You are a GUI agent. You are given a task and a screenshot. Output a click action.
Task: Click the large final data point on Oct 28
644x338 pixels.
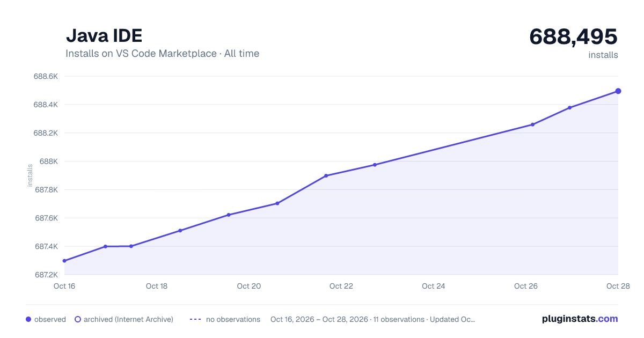[x=618, y=91]
